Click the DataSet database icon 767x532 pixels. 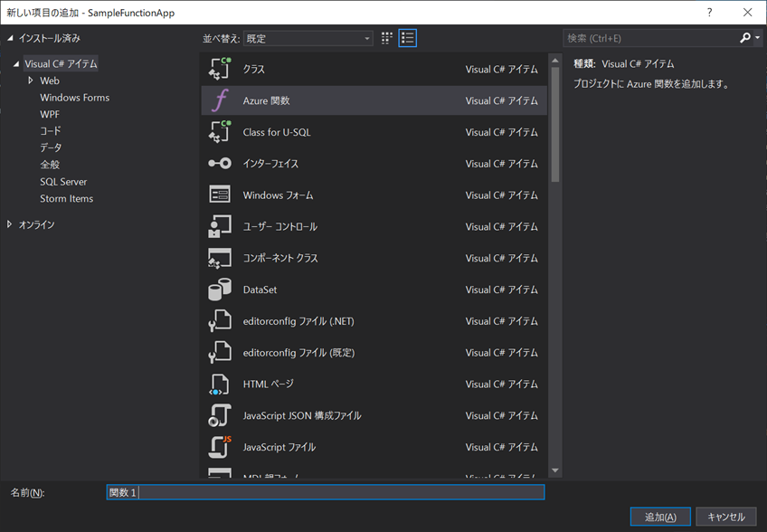tap(220, 290)
